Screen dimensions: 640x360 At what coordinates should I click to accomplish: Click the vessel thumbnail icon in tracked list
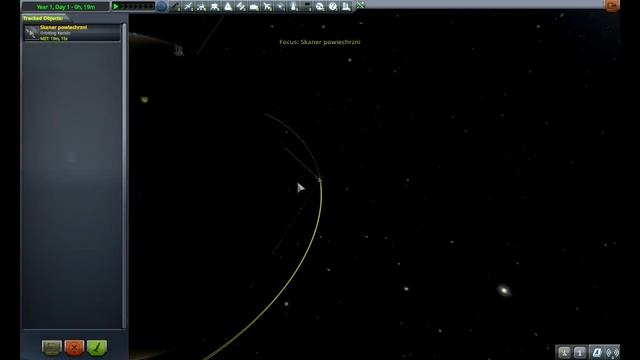pos(31,33)
